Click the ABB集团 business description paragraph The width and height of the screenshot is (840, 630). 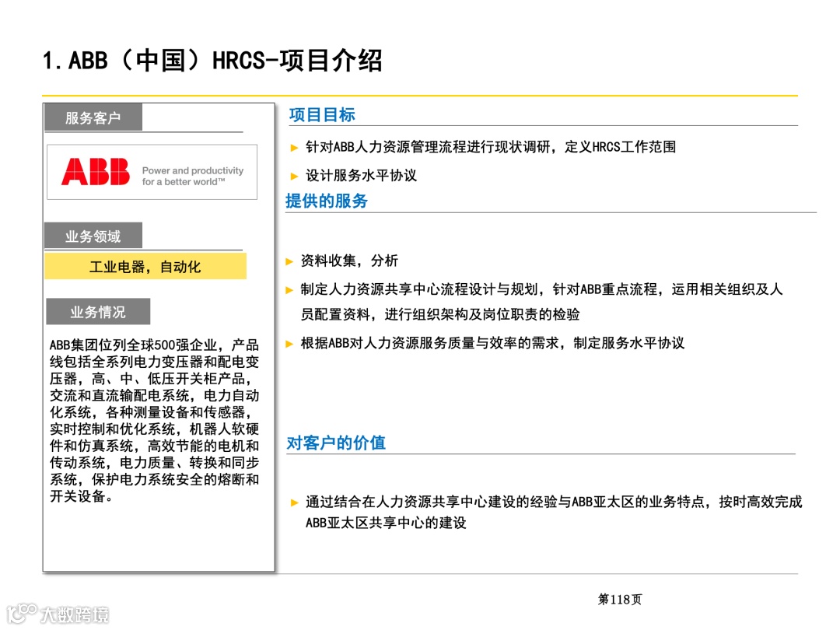[154, 420]
